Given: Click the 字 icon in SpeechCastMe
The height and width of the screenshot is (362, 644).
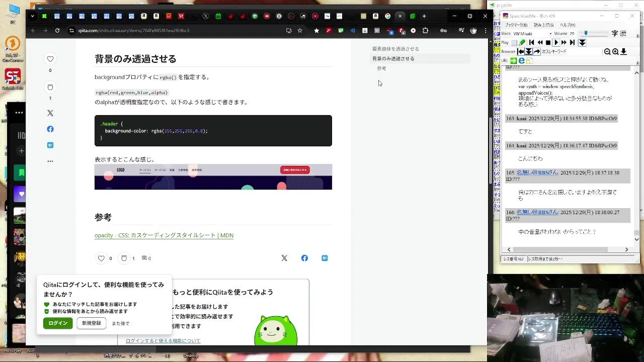Looking at the screenshot, I should 614,34.
